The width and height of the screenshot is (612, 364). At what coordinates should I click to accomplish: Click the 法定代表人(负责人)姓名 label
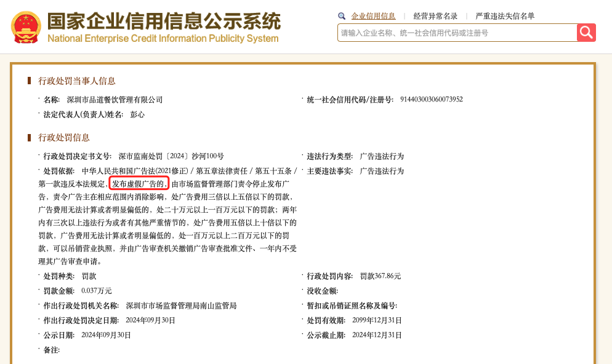click(83, 114)
